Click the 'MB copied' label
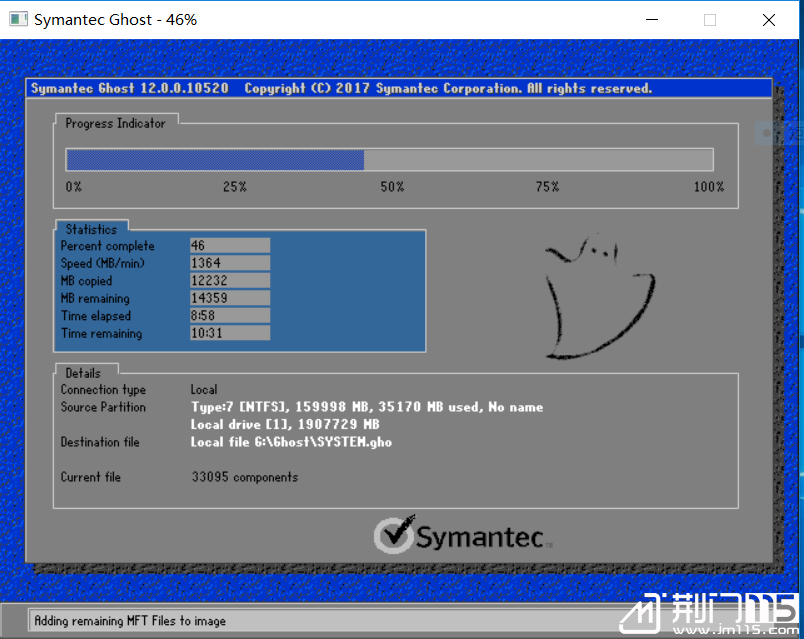This screenshot has width=804, height=639. point(86,281)
